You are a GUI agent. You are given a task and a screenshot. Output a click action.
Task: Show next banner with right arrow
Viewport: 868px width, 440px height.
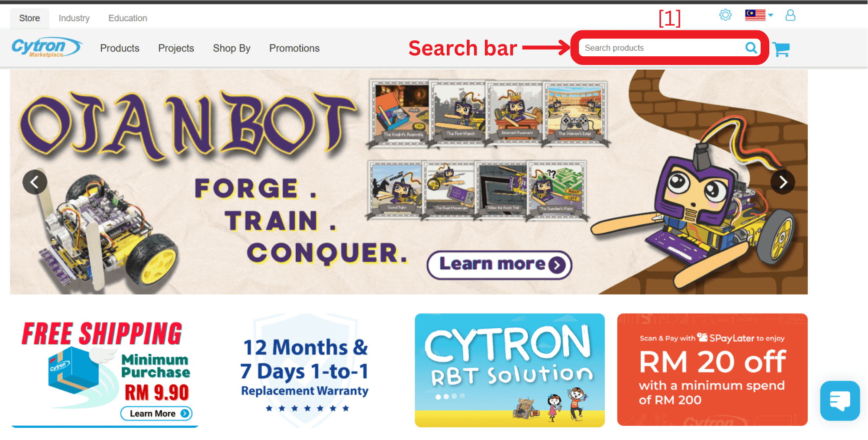[783, 182]
